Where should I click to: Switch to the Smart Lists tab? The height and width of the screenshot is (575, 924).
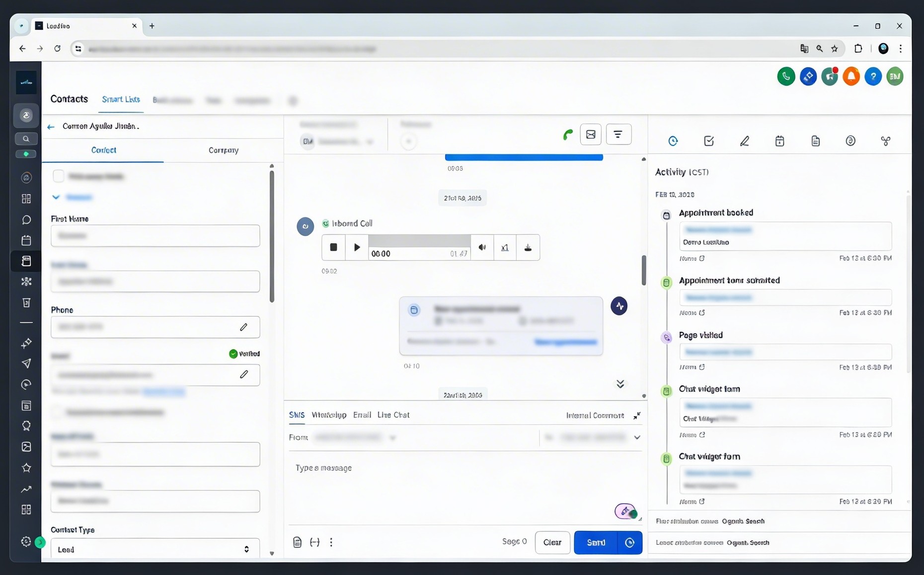(121, 99)
